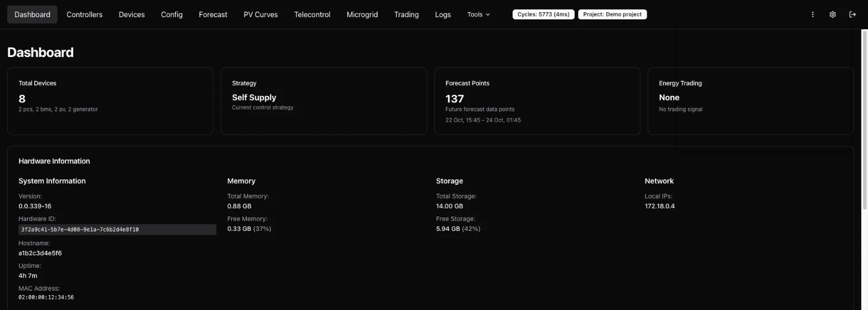Screen dimensions: 868x310
Task: Click the Total Devices card
Action: coord(110,101)
